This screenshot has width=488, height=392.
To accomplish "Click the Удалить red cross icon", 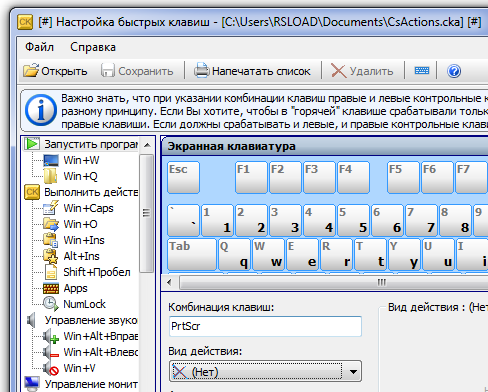I will [x=339, y=71].
